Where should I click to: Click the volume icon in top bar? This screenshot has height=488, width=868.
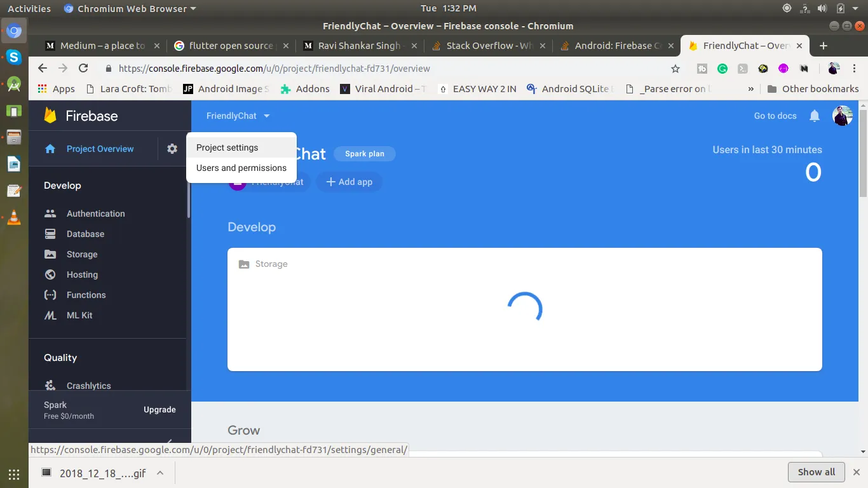(822, 9)
